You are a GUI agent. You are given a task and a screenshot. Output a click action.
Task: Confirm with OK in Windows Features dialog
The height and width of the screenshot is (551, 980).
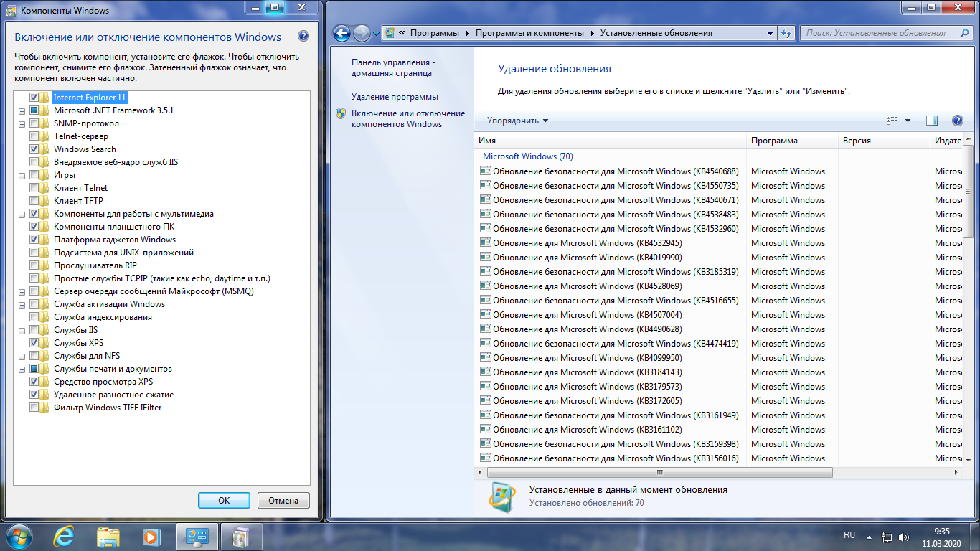tap(224, 501)
